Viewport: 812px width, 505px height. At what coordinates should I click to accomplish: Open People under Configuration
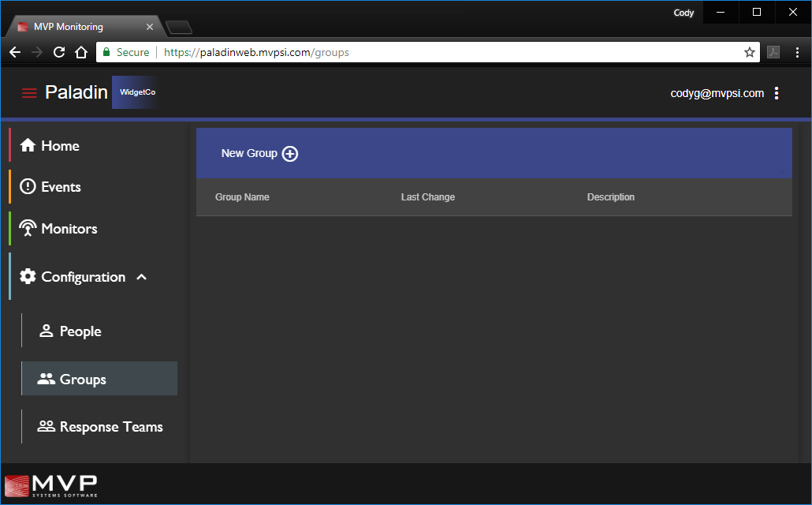(x=80, y=331)
